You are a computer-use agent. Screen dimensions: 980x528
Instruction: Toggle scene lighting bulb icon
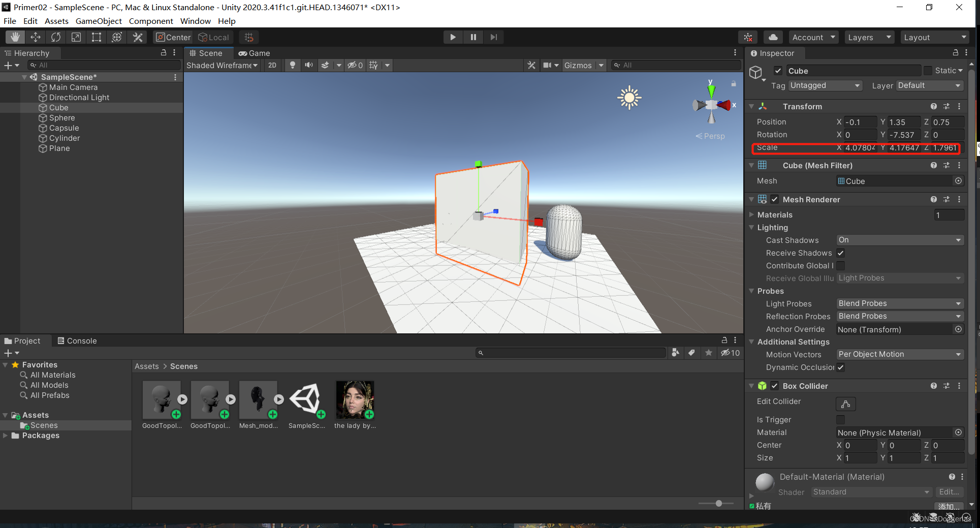(292, 65)
